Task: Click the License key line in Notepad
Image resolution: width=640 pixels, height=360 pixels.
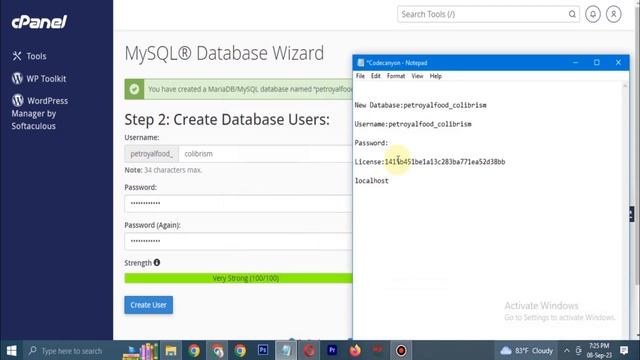Action: (x=430, y=162)
